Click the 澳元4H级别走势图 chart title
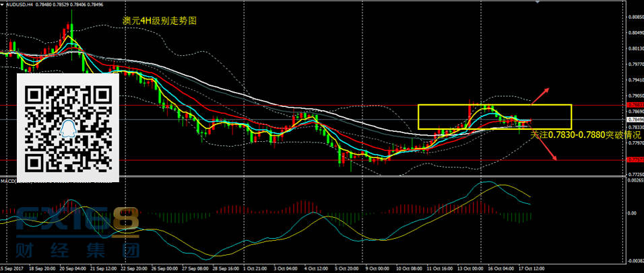The width and height of the screenshot is (644, 273). pos(154,21)
